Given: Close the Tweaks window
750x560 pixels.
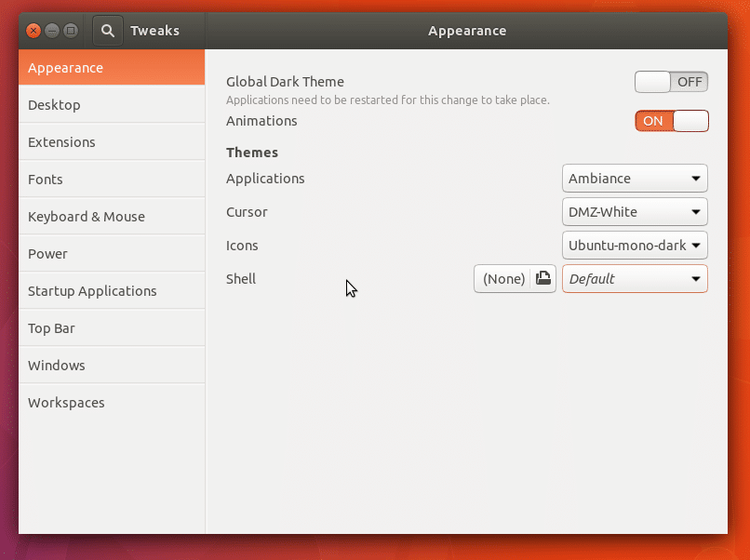Looking at the screenshot, I should 33,31.
